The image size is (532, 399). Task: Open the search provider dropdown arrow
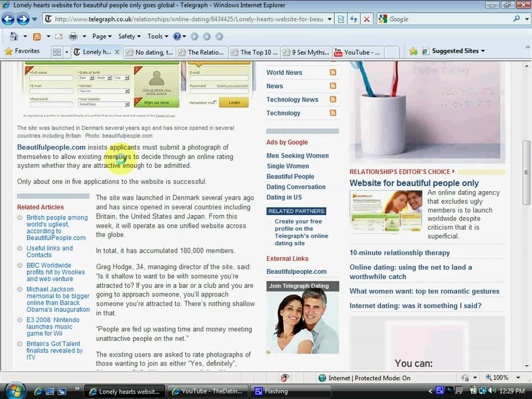(527, 19)
